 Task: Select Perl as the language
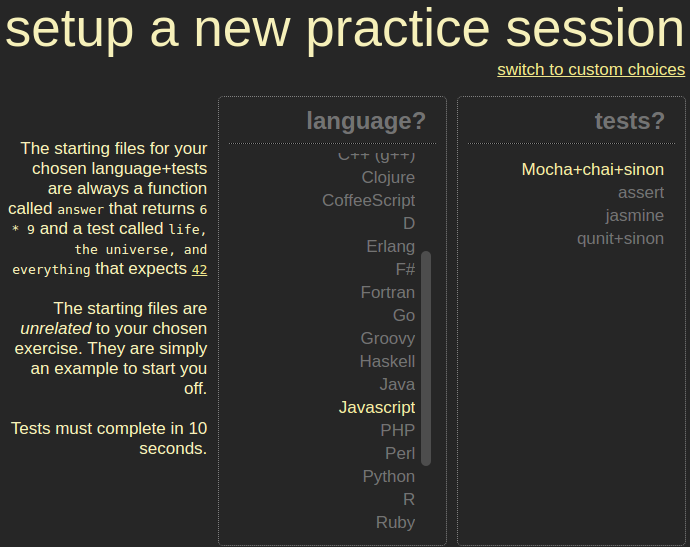pos(399,453)
